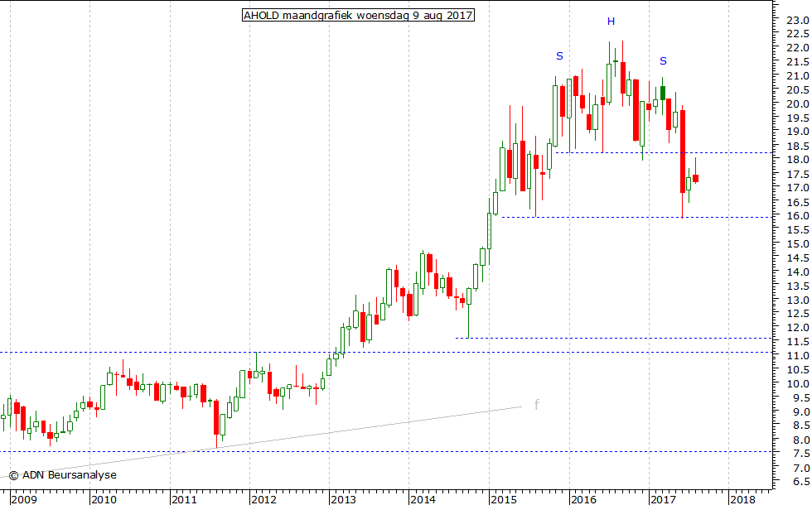This screenshot has width=812, height=505.
Task: Select the dotted support line near 11.6
Action: [614, 339]
